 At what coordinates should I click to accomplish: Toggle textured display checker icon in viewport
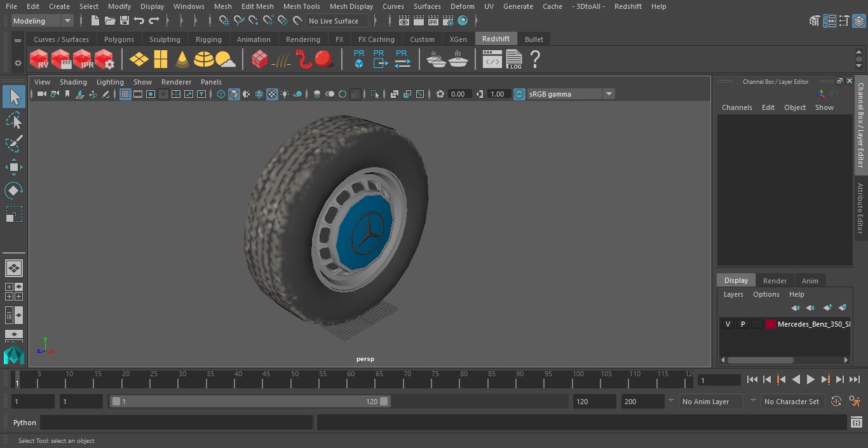[x=272, y=94]
